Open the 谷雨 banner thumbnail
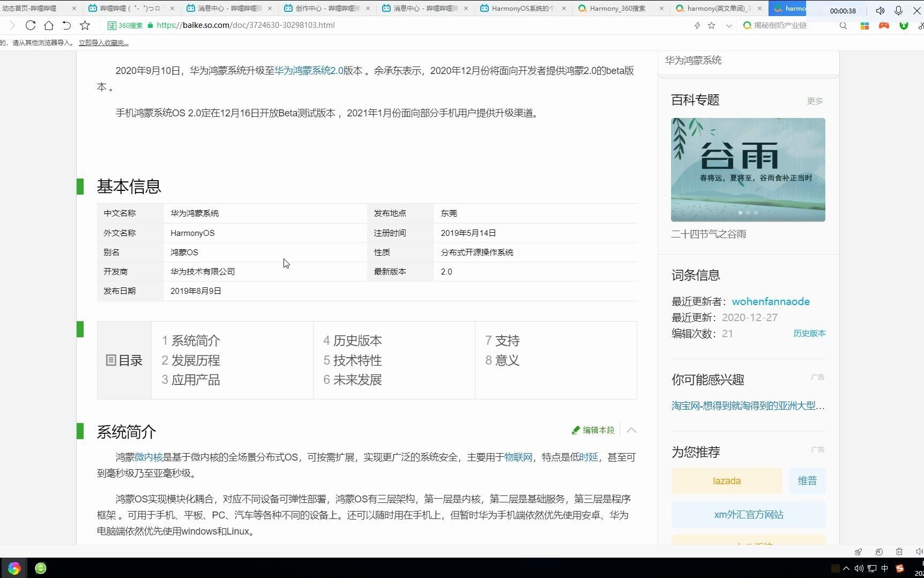 tap(748, 169)
